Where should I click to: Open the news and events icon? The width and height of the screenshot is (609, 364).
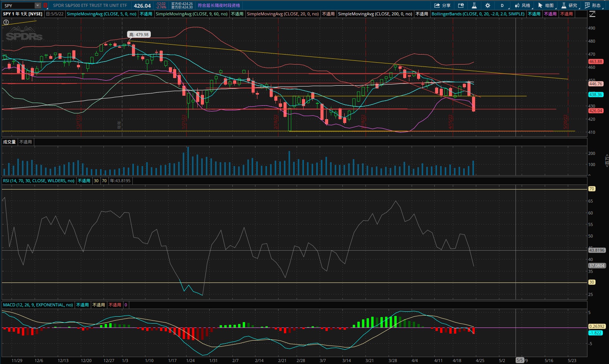(461, 5)
